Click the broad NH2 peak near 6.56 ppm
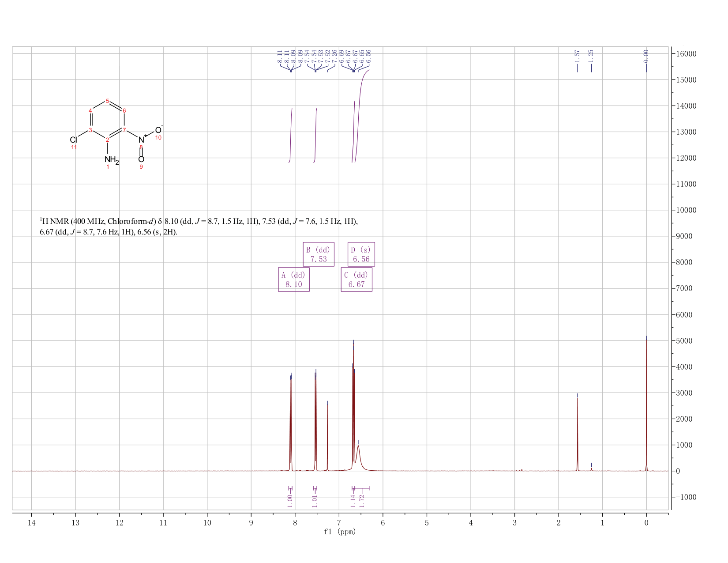This screenshot has width=728, height=563. (x=359, y=457)
